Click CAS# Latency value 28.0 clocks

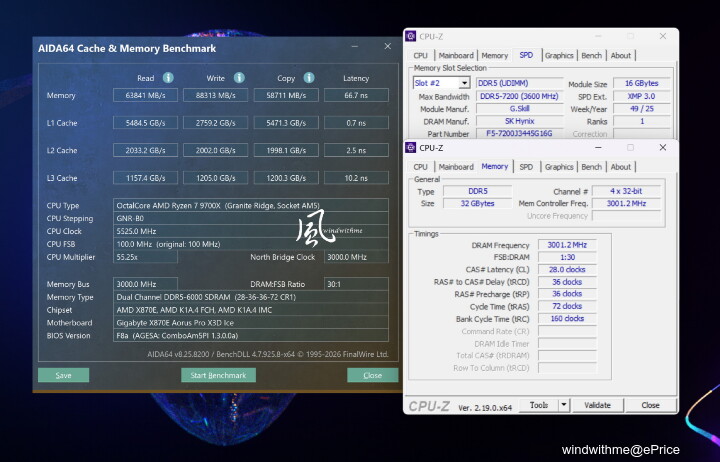[567, 270]
